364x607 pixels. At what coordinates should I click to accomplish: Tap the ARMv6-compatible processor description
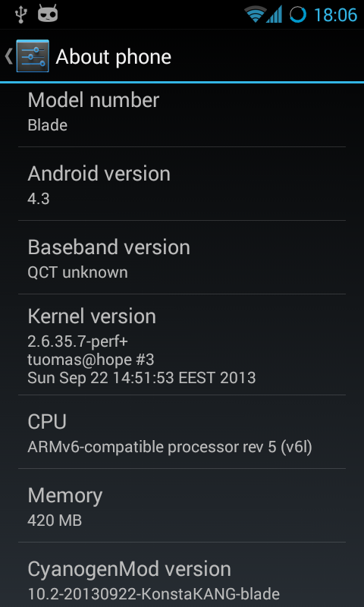[x=170, y=447]
